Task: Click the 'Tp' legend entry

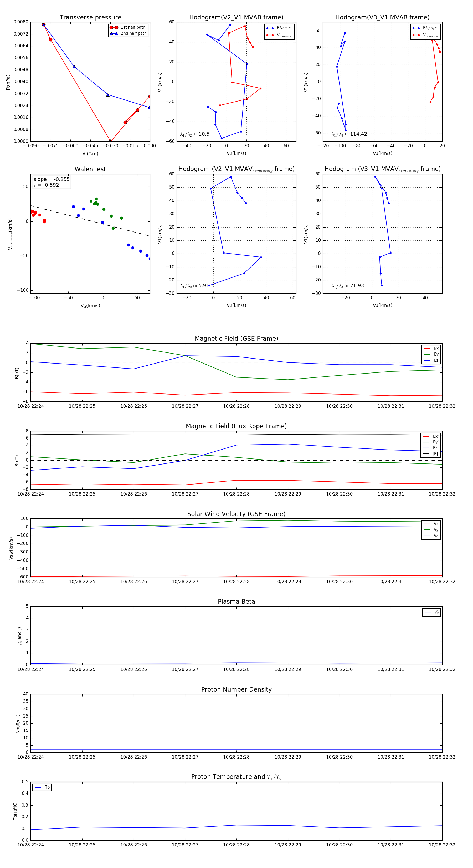Action: tap(42, 787)
